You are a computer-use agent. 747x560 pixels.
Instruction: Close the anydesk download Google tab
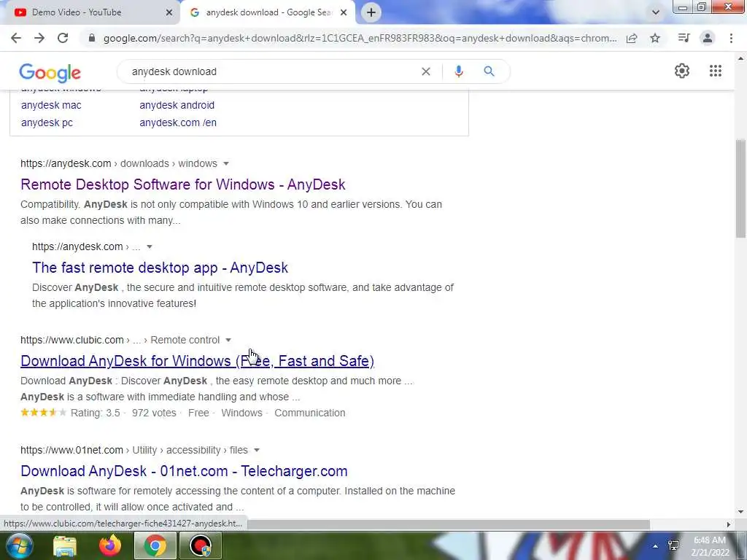344,12
